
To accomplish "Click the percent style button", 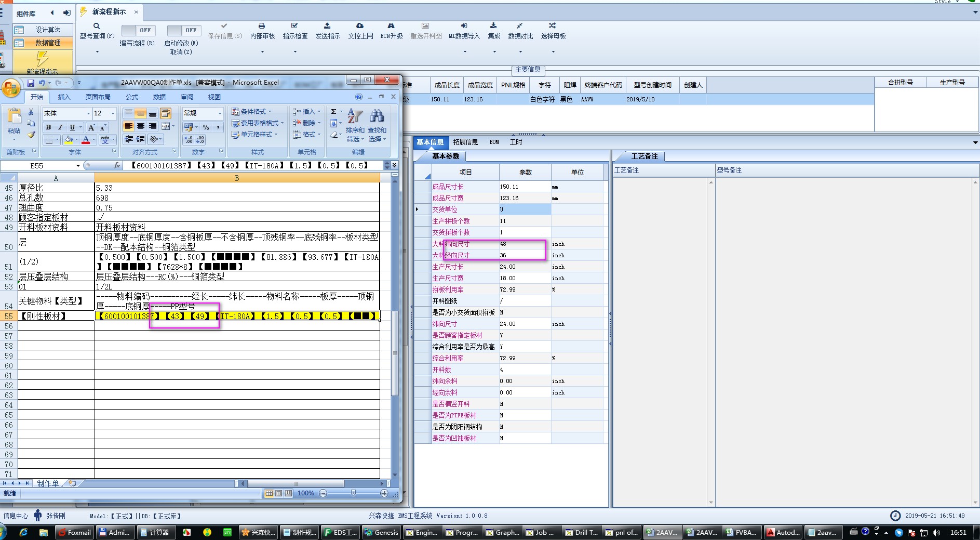I will 206,127.
